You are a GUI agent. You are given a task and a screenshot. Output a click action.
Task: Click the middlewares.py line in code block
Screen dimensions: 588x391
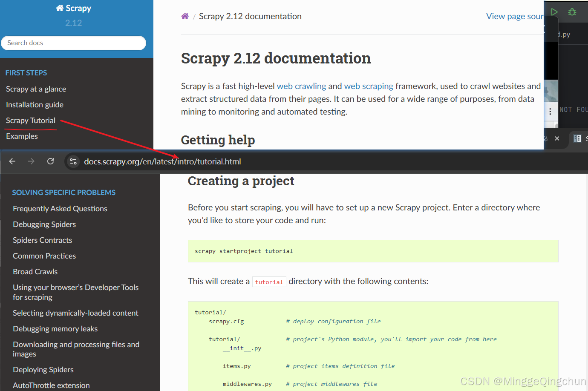click(x=247, y=384)
